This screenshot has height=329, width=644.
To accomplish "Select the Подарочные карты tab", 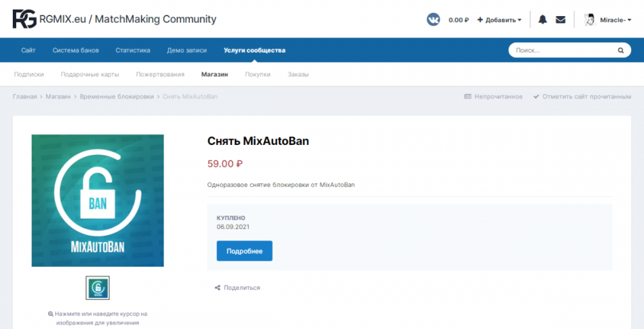I will tap(90, 74).
